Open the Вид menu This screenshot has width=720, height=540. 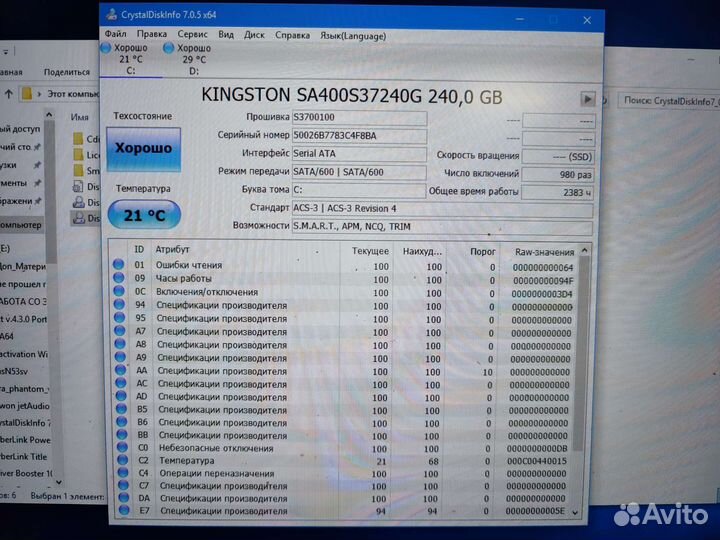(x=225, y=35)
